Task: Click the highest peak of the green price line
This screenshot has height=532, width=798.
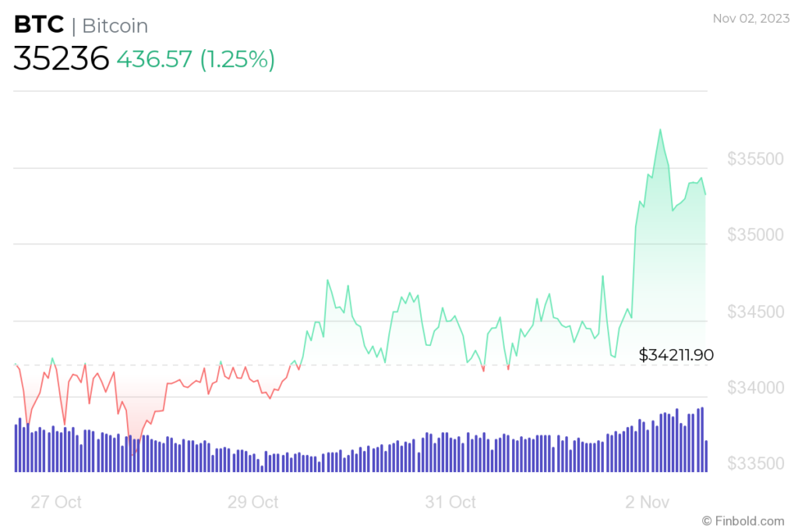Action: pyautogui.click(x=661, y=130)
